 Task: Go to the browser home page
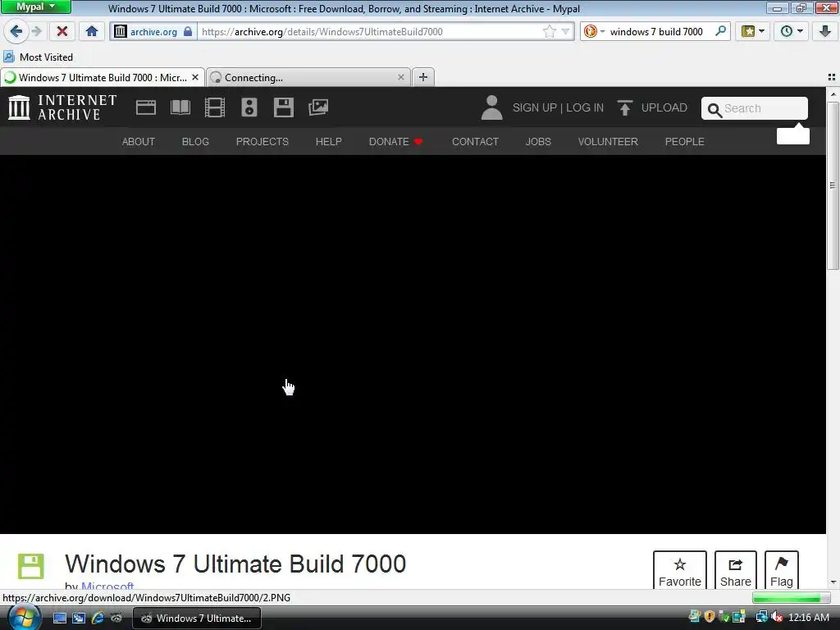coord(92,32)
